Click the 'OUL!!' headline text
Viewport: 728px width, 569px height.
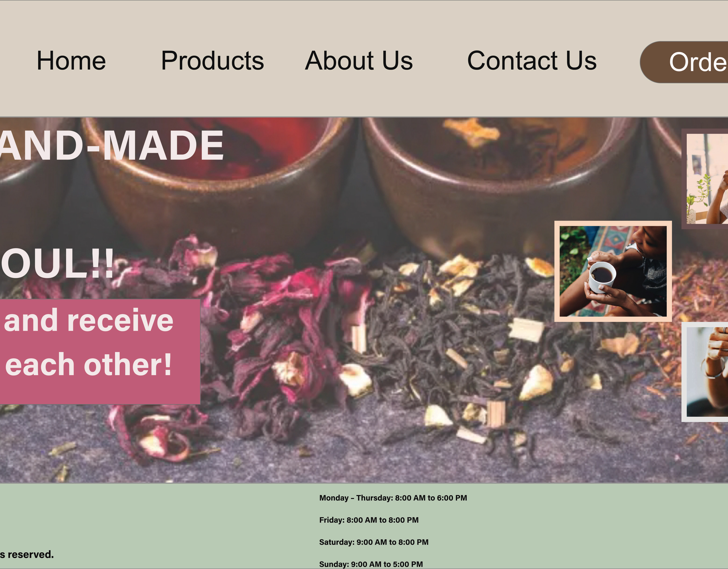coord(57,264)
